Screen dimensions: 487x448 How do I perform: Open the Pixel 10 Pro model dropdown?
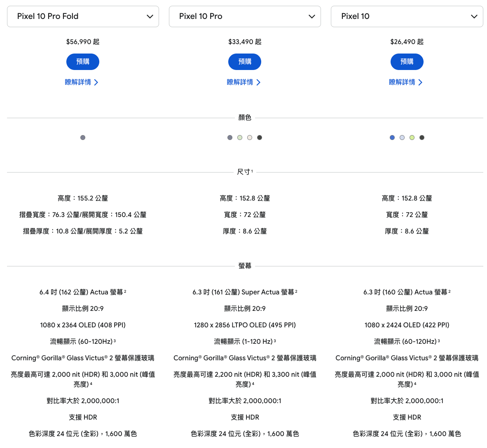coord(245,16)
